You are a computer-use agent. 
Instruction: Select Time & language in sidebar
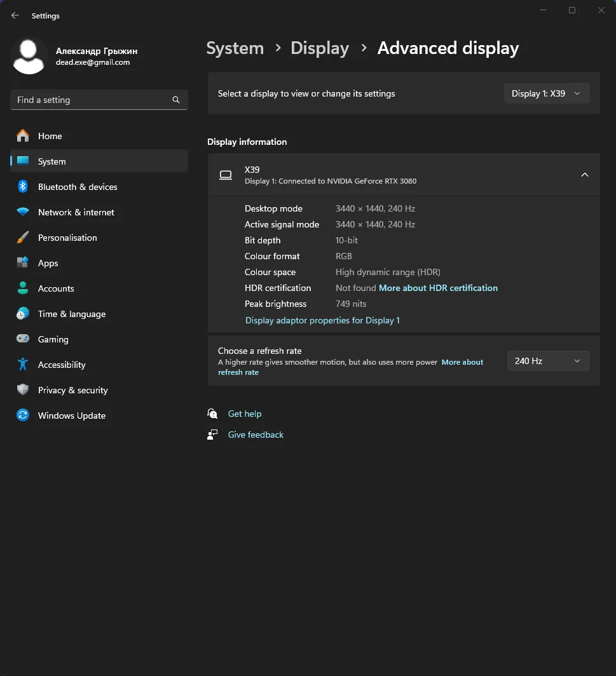[72, 314]
